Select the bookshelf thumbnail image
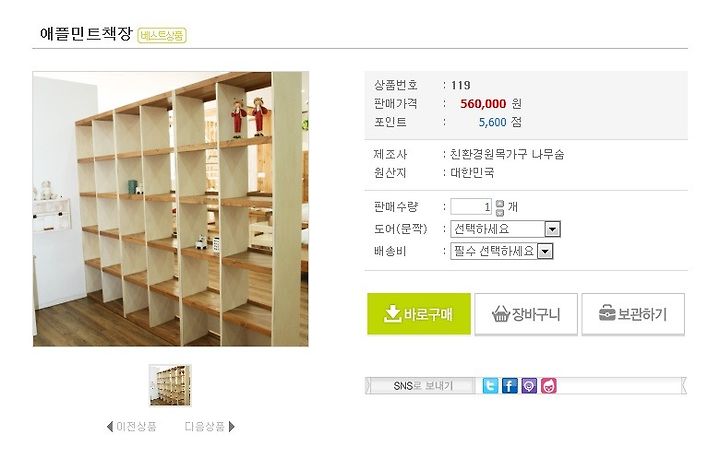The height and width of the screenshot is (458, 720). point(170,385)
